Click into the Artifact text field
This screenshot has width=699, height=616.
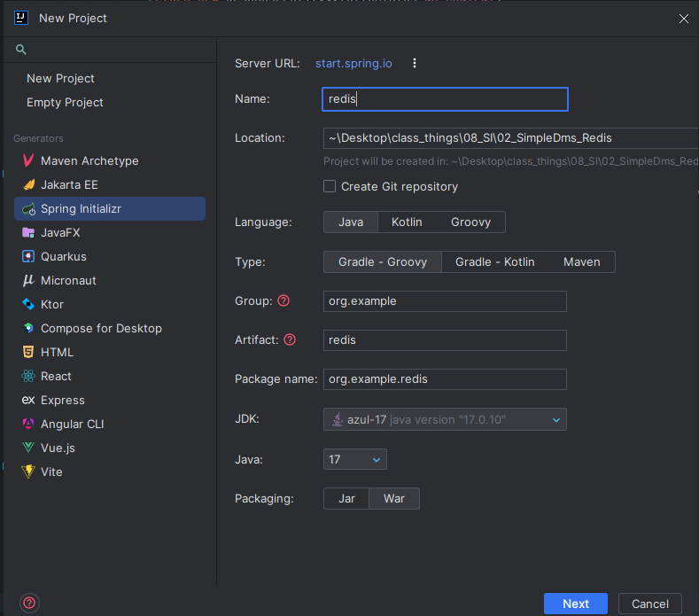click(445, 340)
